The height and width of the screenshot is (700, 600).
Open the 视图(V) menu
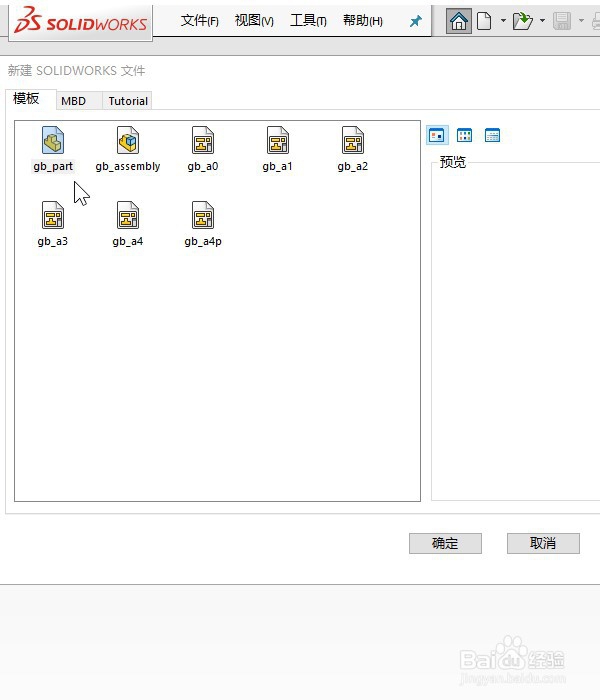point(254,21)
